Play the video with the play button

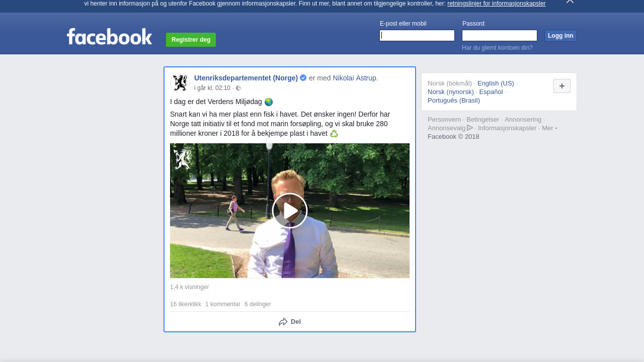(x=290, y=211)
